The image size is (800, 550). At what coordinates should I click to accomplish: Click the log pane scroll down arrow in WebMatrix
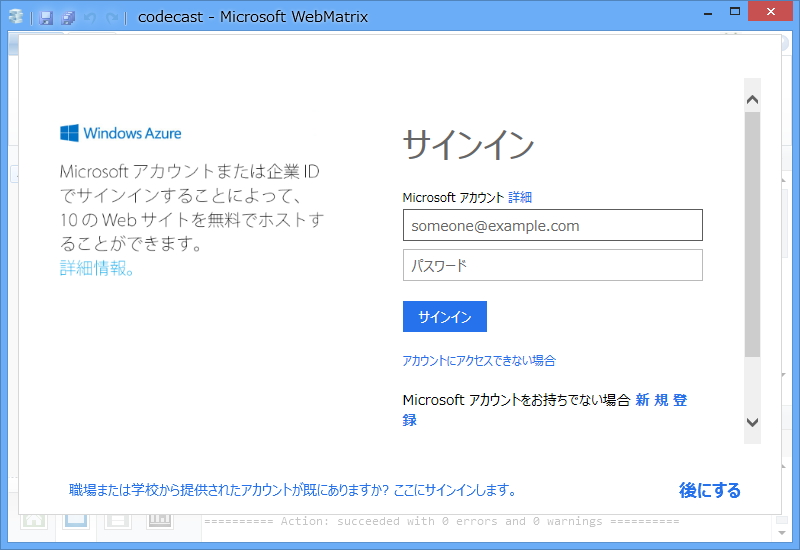point(782,533)
